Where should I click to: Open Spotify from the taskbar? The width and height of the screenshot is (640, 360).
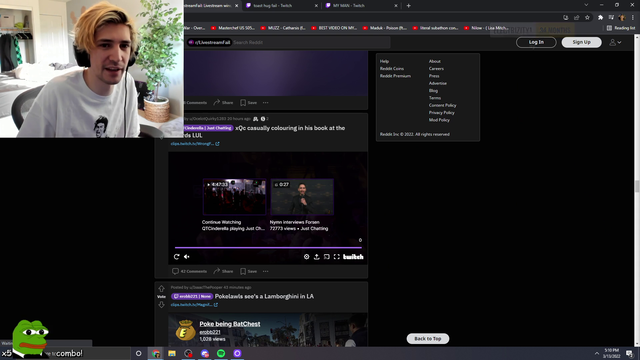pos(221,353)
